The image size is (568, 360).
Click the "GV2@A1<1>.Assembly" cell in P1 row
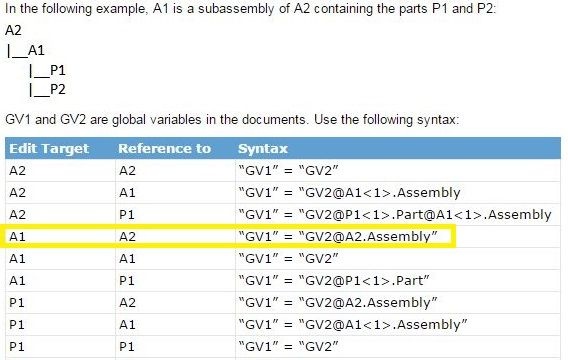pos(352,325)
